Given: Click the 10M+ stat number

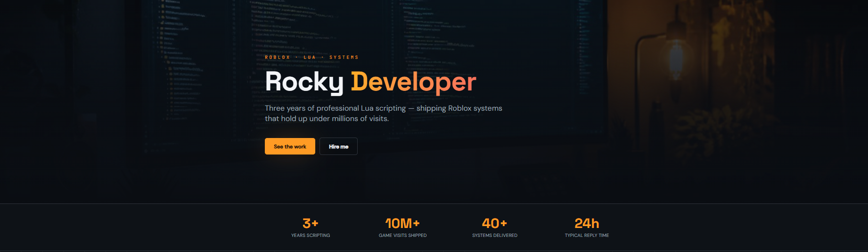Looking at the screenshot, I should [x=402, y=223].
